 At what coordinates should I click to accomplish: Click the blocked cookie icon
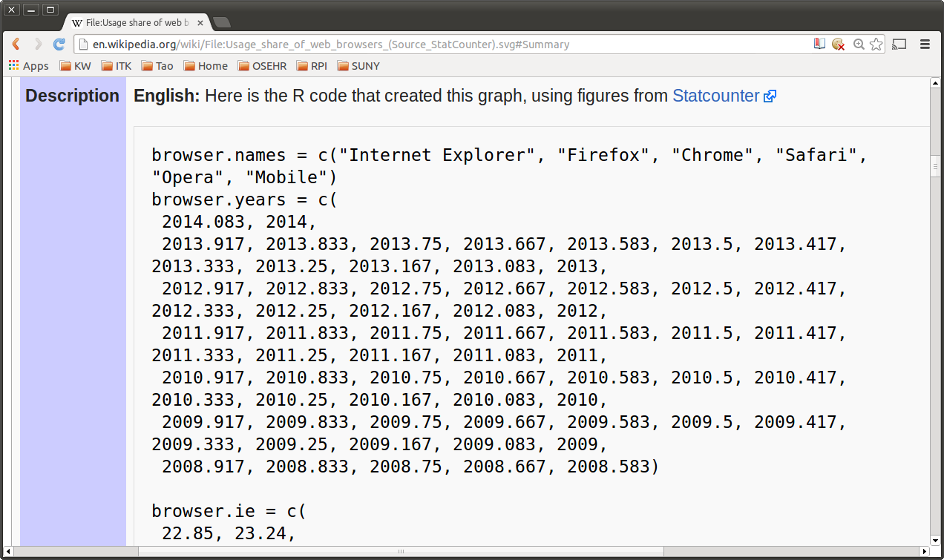tap(839, 45)
